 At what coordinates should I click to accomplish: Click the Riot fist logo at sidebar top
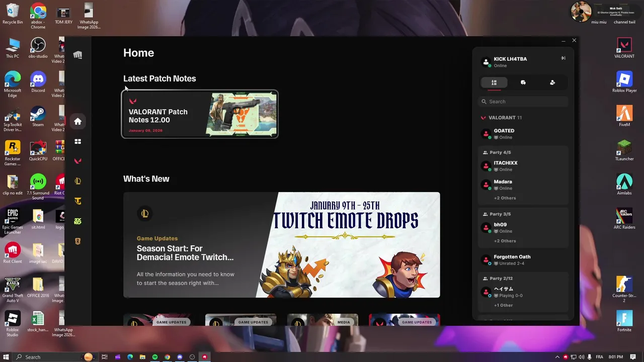tap(77, 55)
